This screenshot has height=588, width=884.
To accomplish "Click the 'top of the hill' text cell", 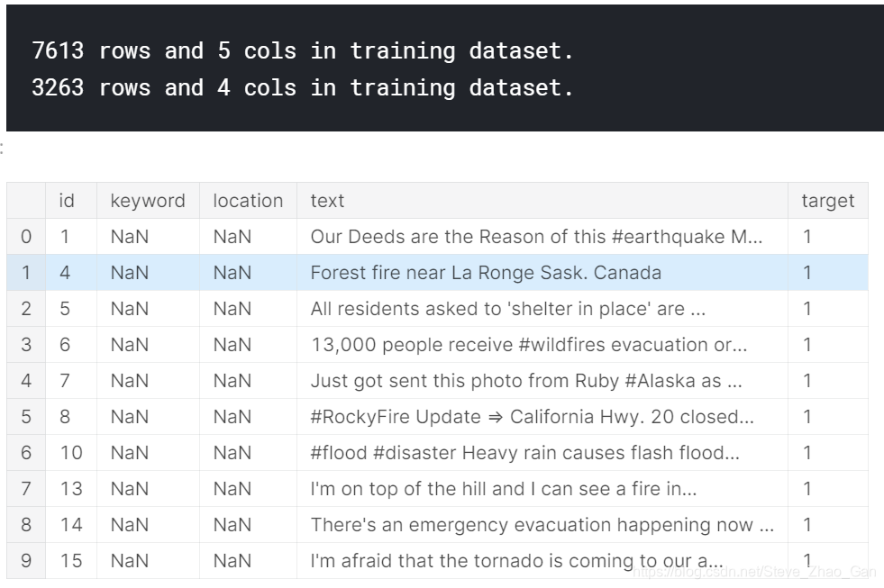I will coord(503,489).
